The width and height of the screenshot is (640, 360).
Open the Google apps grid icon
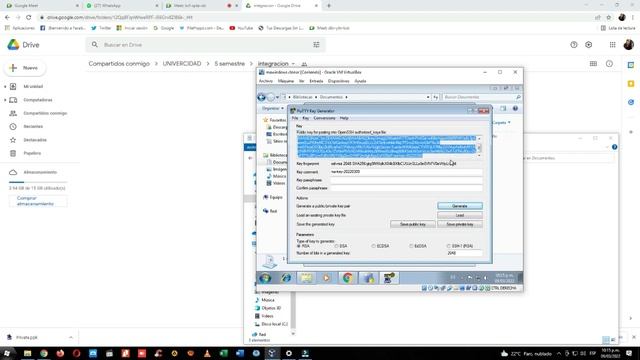612,45
